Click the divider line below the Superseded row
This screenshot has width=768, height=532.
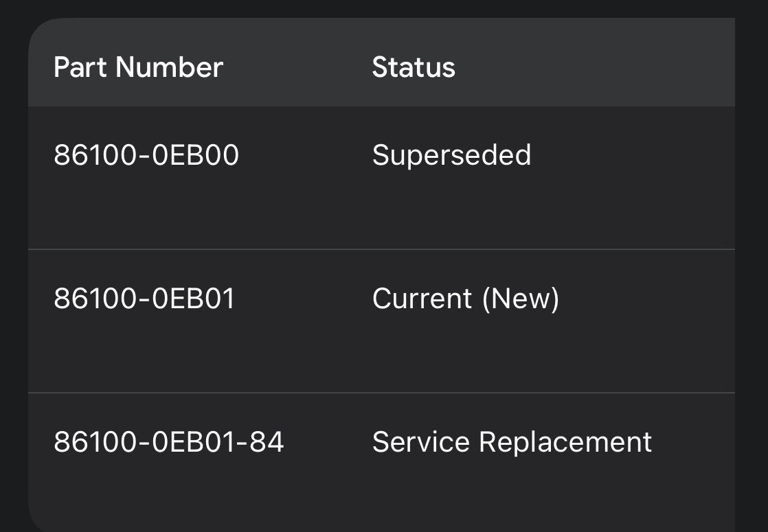pyautogui.click(x=381, y=249)
